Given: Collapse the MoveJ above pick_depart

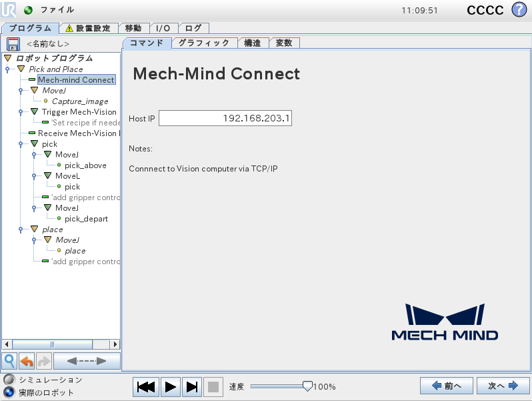Looking at the screenshot, I should (x=48, y=208).
